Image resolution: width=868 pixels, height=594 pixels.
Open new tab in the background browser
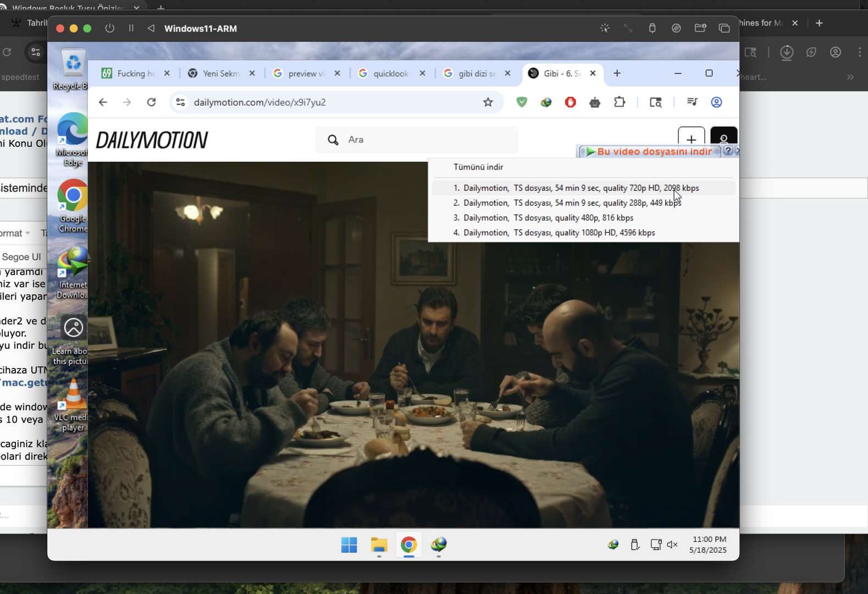pos(819,23)
